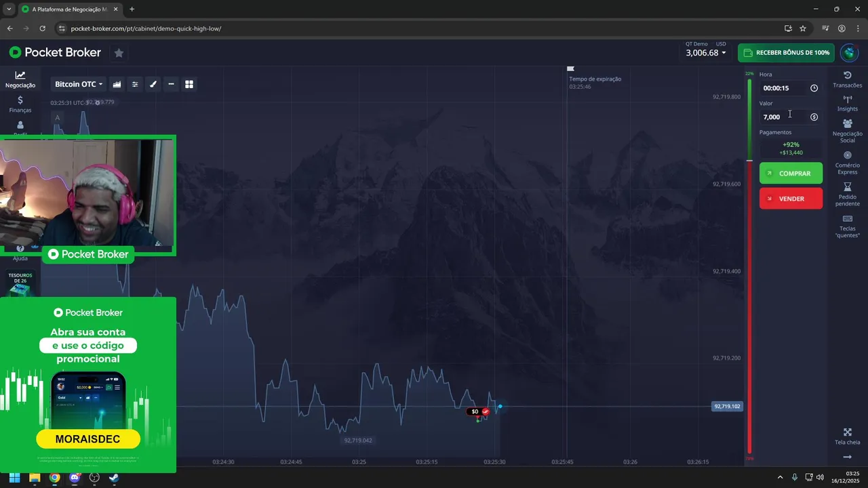Open a new browser tab
868x488 pixels.
pyautogui.click(x=132, y=9)
